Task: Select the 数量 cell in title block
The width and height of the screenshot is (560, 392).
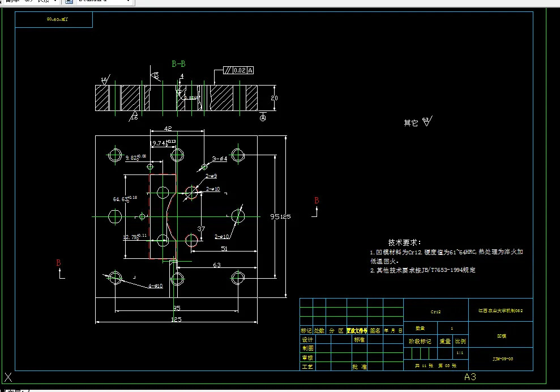Action: (420, 328)
